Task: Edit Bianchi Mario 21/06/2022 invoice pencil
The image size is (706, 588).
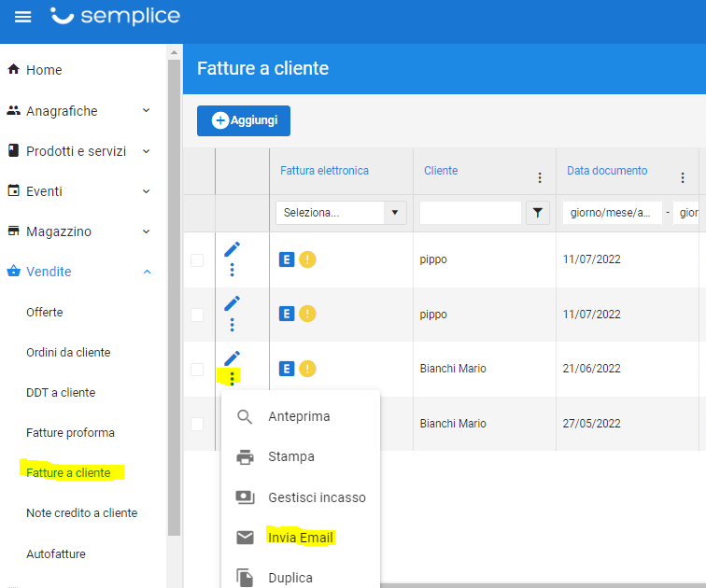Action: tap(232, 358)
